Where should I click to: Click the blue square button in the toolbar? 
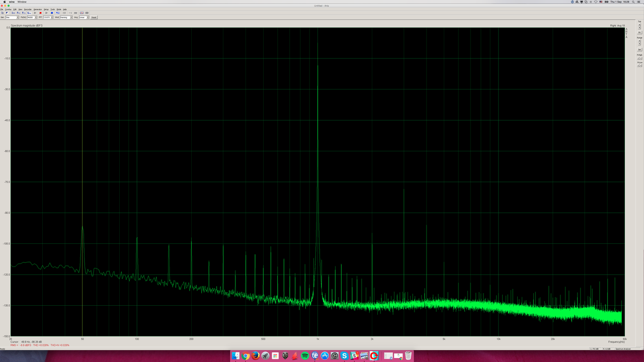pos(52,13)
